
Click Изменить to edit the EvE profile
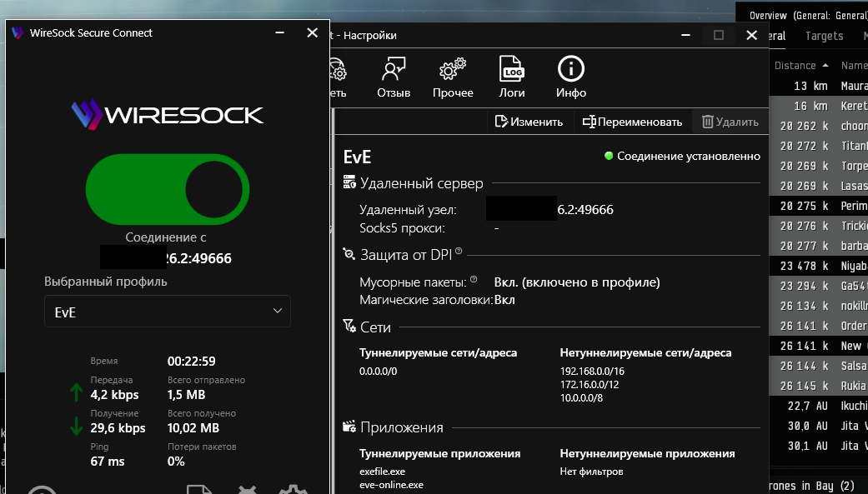click(529, 122)
